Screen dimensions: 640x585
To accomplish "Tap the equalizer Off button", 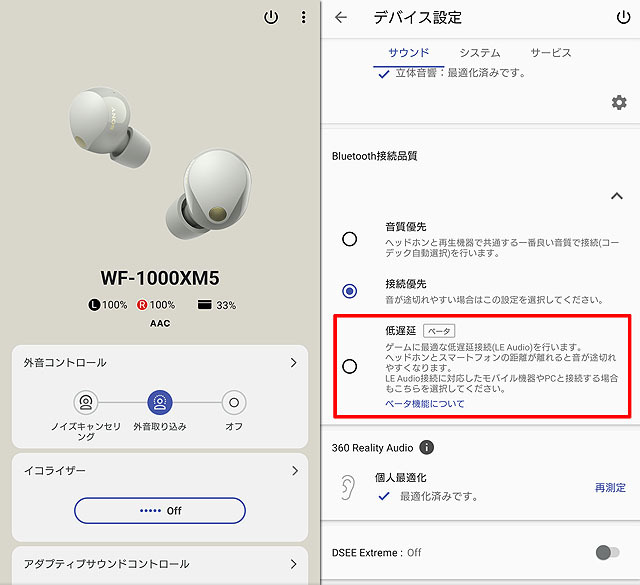I will click(x=160, y=510).
